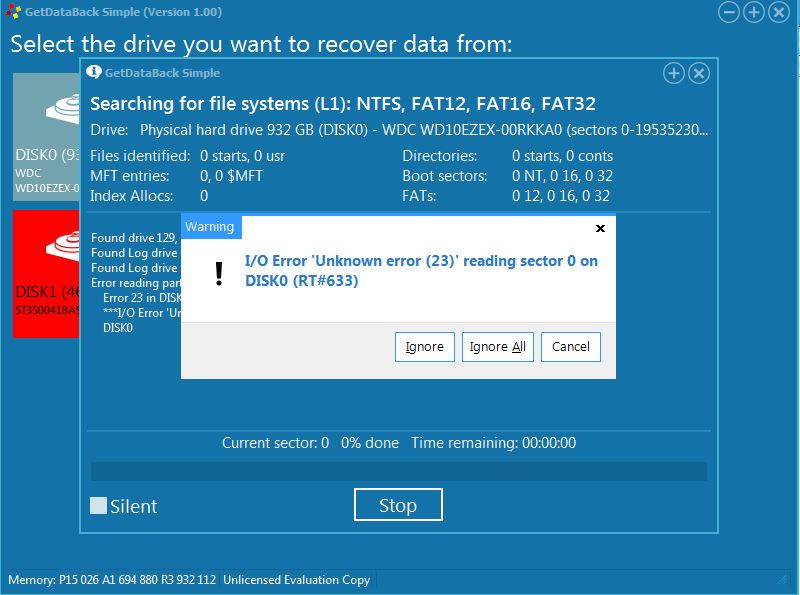Click the 'Error 23 in DISK' log line
The width and height of the screenshot is (800, 595).
[142, 298]
